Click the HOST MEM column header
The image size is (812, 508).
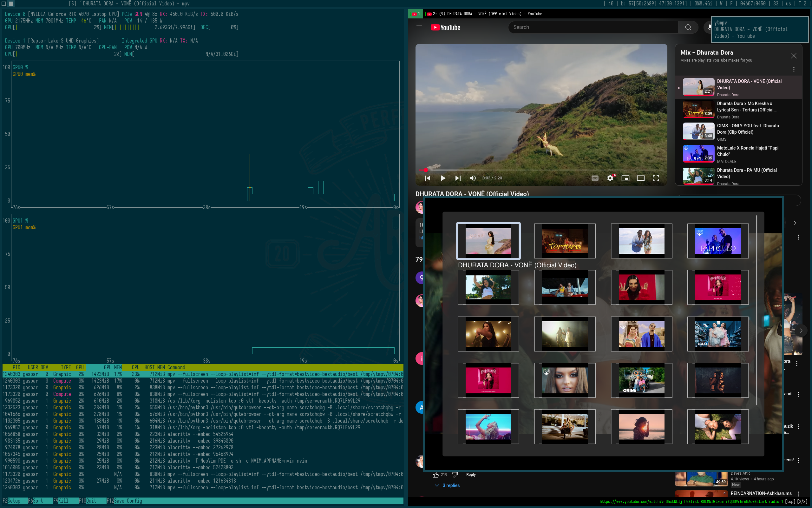click(x=155, y=368)
